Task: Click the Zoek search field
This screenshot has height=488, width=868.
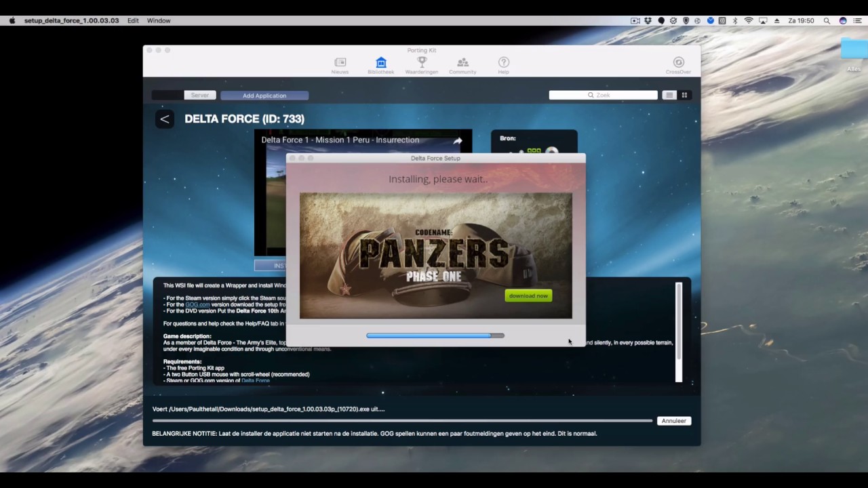Action: [603, 96]
